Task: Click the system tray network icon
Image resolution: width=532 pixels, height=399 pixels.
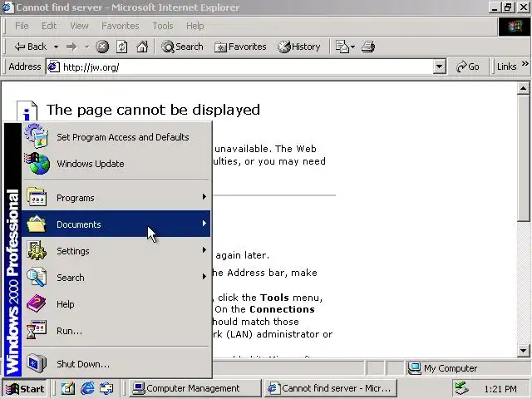Action: 462,388
